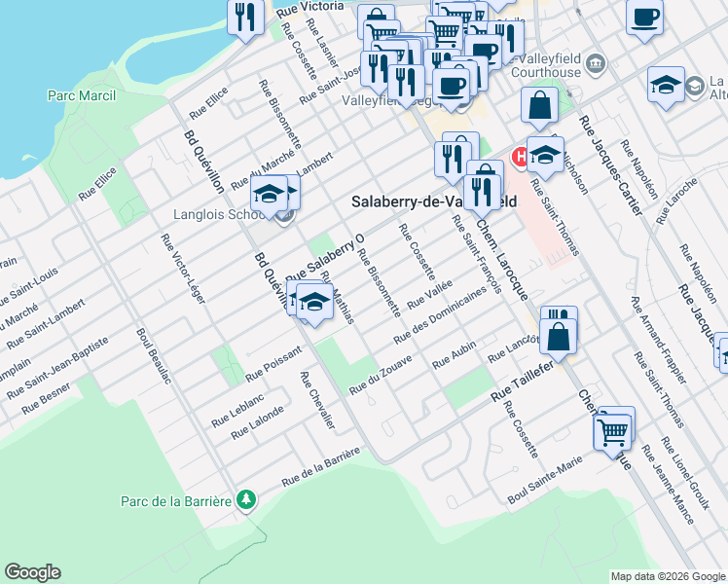Click the shopping bag marker near Rue Taillefer
728x584 pixels.
559,338
